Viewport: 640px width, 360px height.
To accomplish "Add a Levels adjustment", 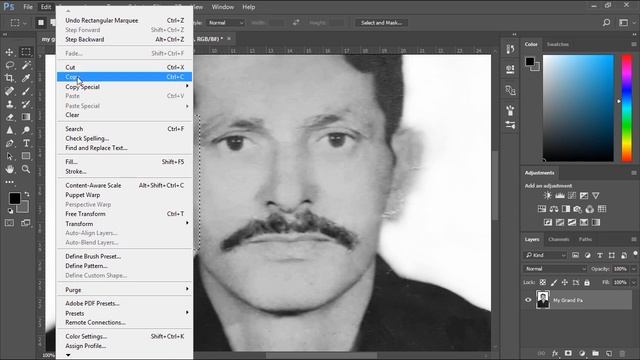I will click(x=560, y=196).
